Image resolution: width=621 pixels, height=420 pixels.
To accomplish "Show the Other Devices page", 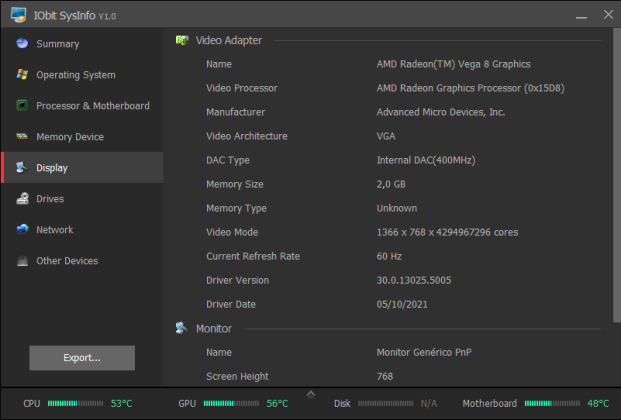I will [82, 261].
